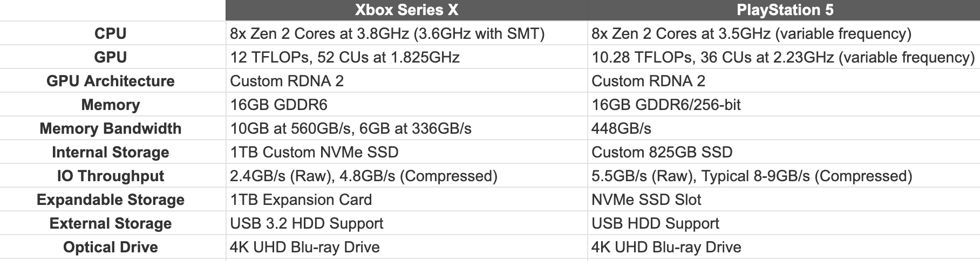Click the 16GB GDDR6/256-bit memory cell
Viewport: 980px width, 261px height.
click(666, 105)
